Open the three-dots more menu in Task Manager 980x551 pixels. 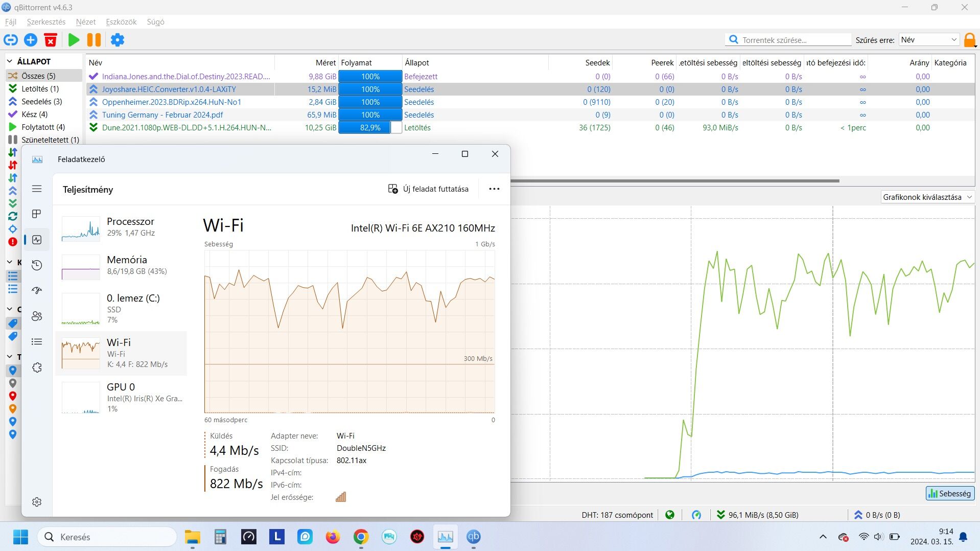coord(494,189)
